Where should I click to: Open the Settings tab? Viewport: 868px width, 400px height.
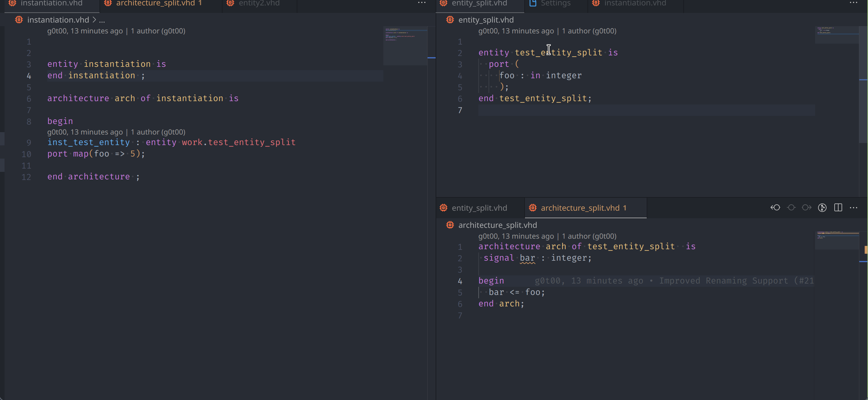[555, 3]
